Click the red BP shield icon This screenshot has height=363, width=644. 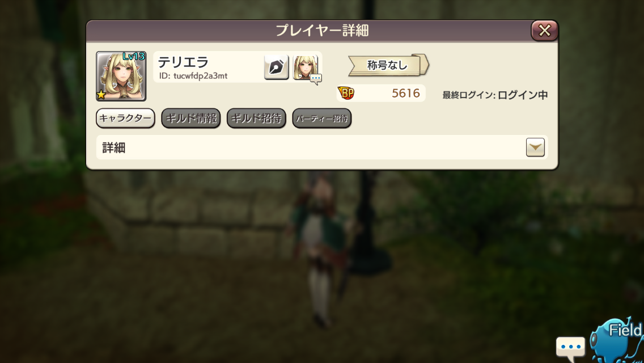click(346, 93)
